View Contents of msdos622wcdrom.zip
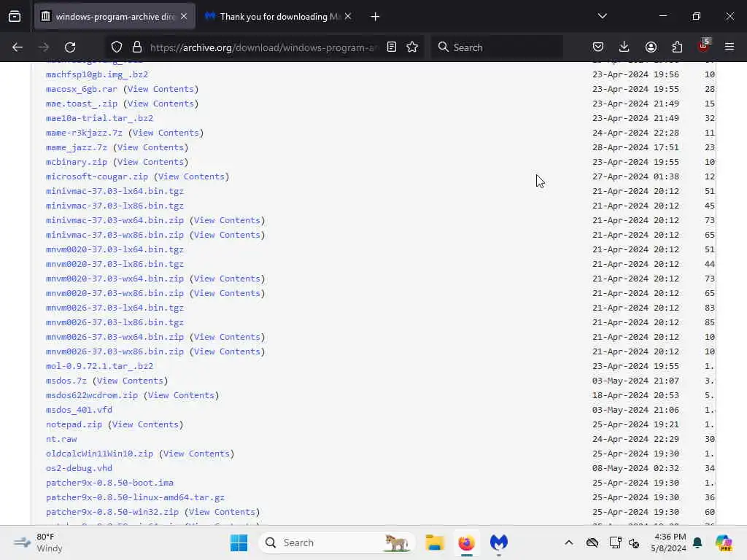 (181, 395)
